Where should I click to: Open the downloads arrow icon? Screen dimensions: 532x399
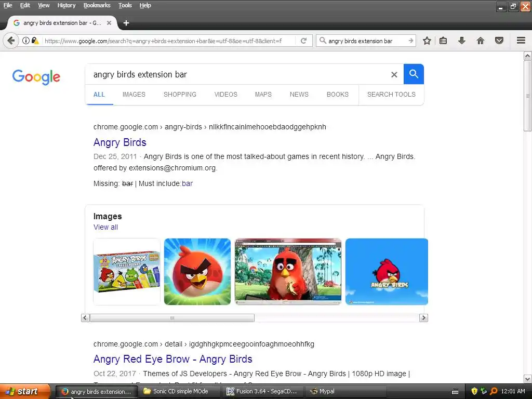[x=462, y=41]
